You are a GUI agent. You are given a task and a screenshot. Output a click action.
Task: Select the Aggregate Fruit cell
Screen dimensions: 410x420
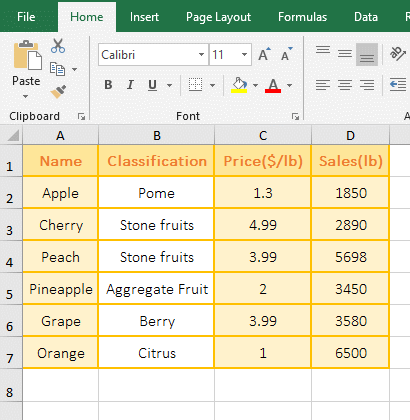156,289
